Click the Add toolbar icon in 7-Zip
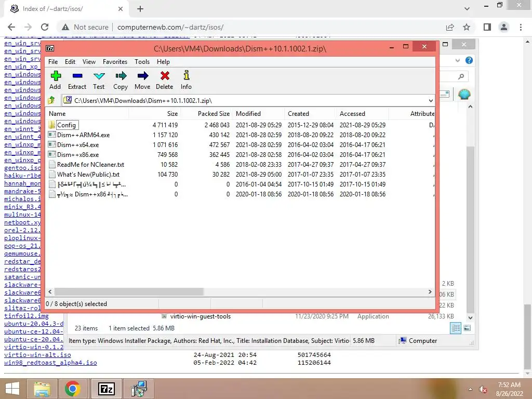The height and width of the screenshot is (399, 532). tap(55, 76)
